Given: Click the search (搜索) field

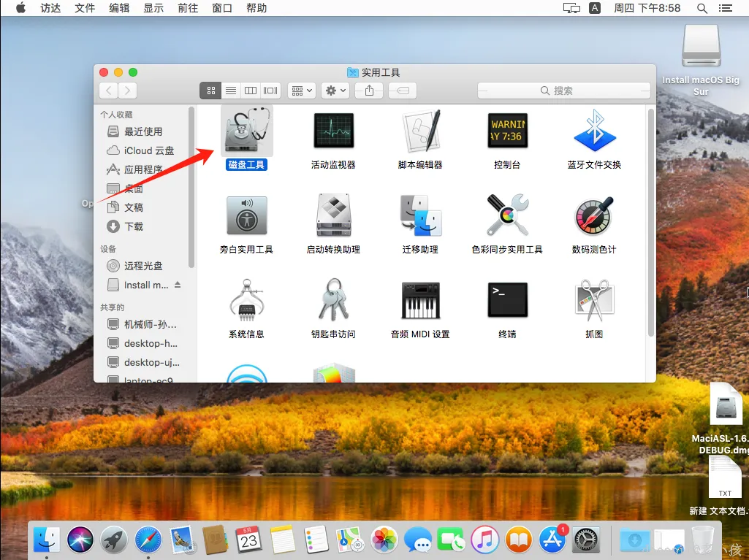Looking at the screenshot, I should point(564,91).
